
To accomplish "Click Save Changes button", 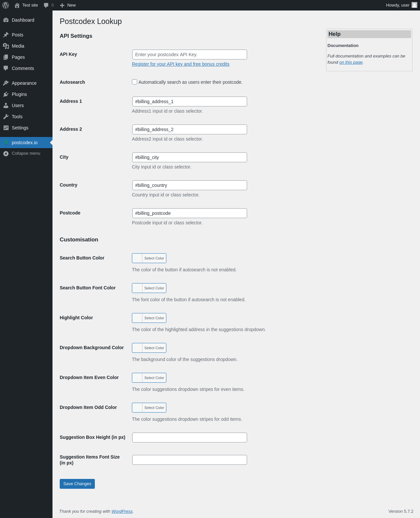I will [77, 484].
